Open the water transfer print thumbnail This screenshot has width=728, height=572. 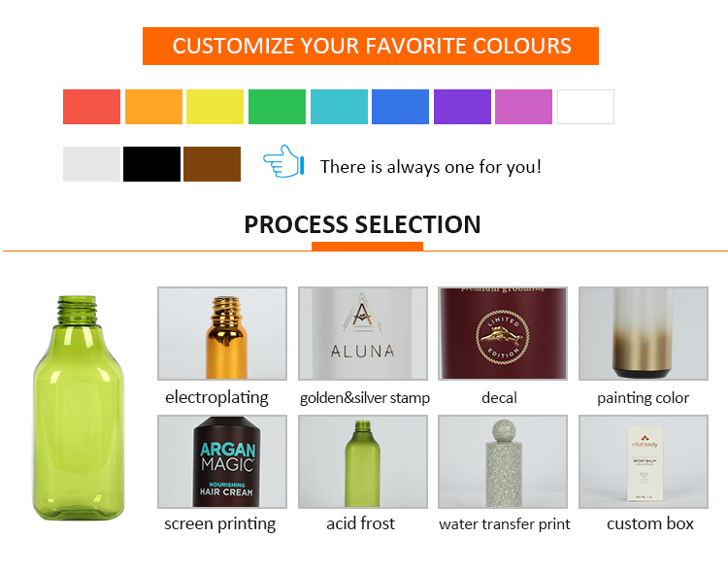(503, 462)
